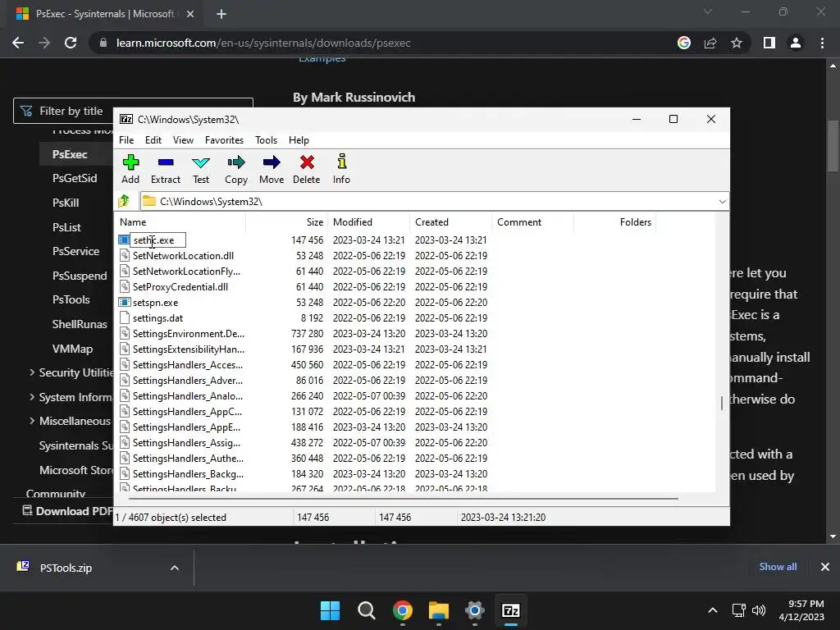Open the Help menu
Screen dimensions: 840x630
coord(299,139)
